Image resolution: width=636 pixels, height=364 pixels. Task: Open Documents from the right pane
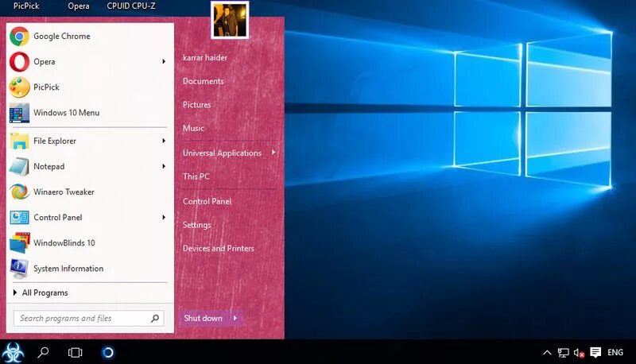pyautogui.click(x=204, y=81)
